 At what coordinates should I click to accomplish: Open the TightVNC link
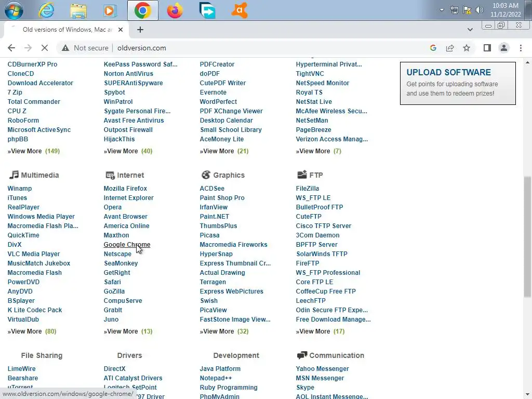[x=310, y=74]
